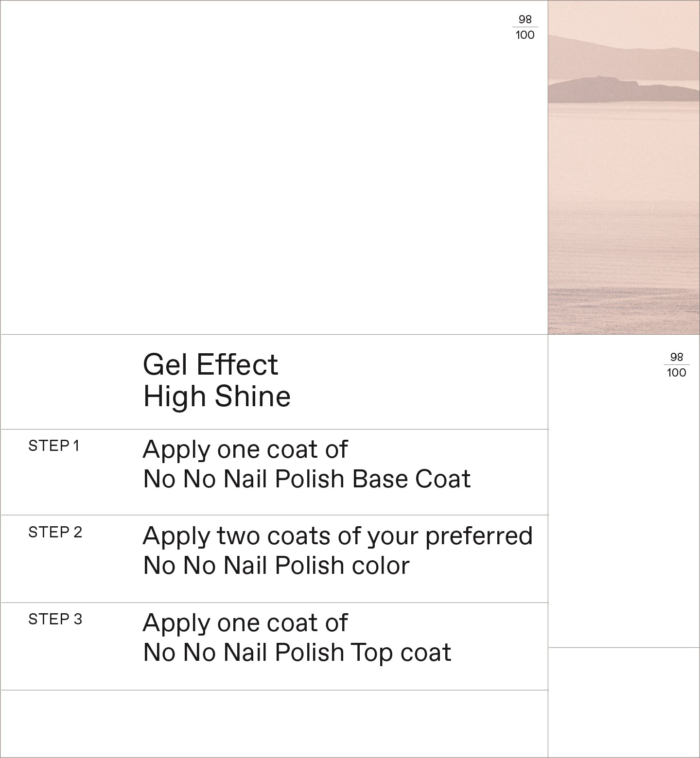Click the 98/100 counter left of the photo
The height and width of the screenshot is (758, 700).
(x=525, y=27)
